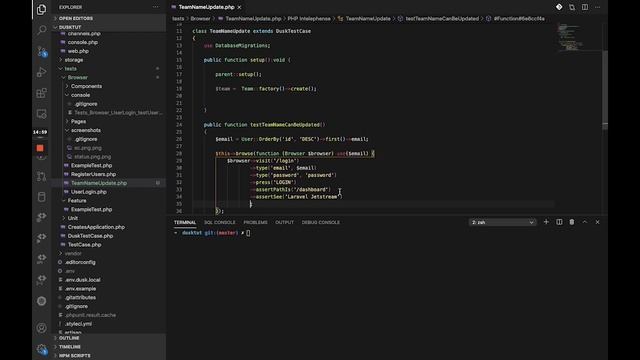640x360 pixels.
Task: Switch to the Debug Console tab
Action: click(321, 222)
